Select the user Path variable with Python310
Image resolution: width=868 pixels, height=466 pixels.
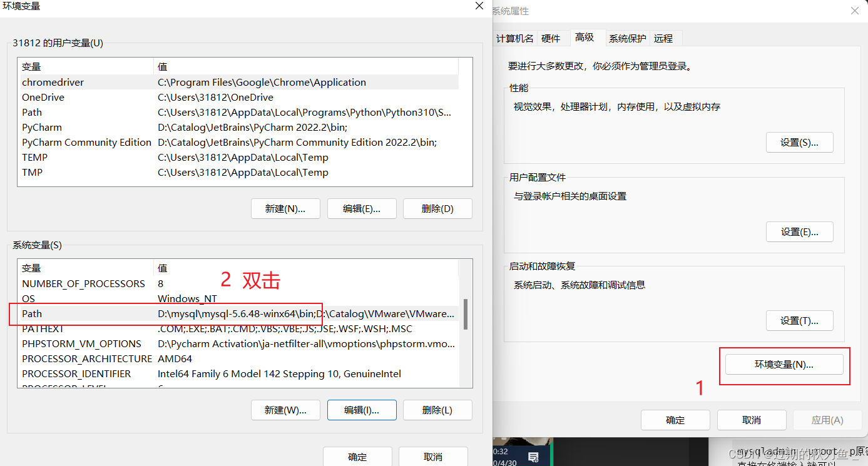[238, 112]
